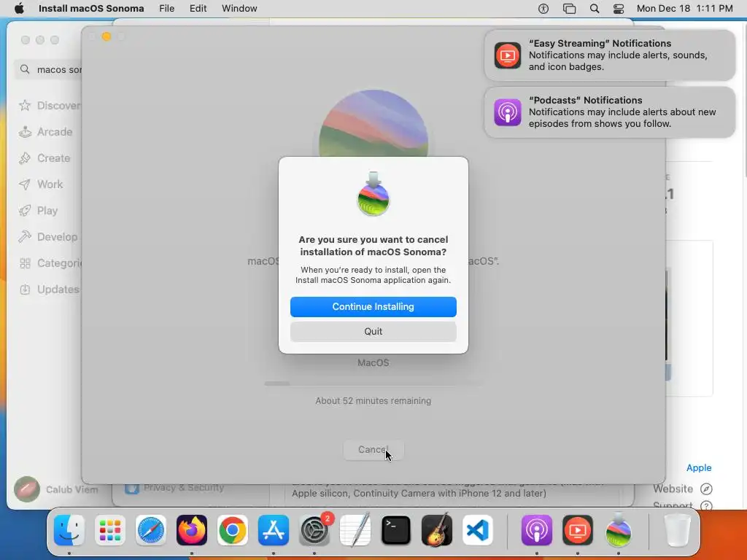Image resolution: width=747 pixels, height=560 pixels.
Task: Click the Play rocket icon in sidebar
Action: [25, 211]
